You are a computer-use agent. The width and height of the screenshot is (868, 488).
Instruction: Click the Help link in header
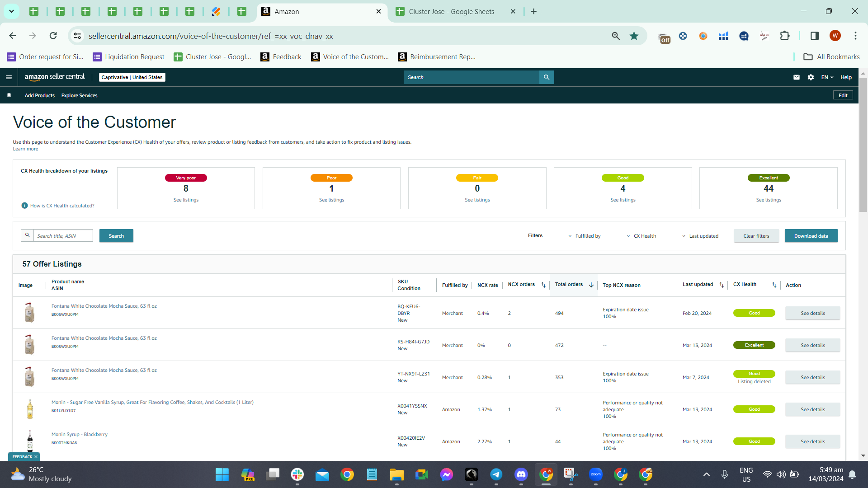point(846,77)
